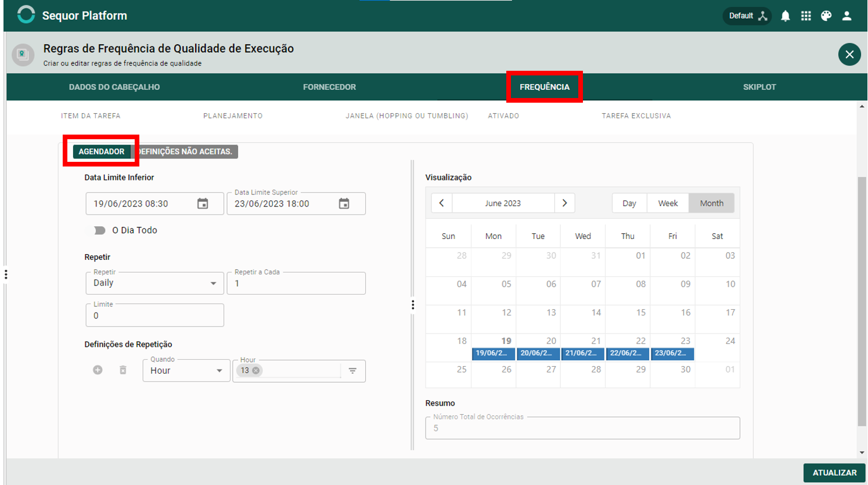Image resolution: width=868 pixels, height=485 pixels.
Task: Click the left sidebar handle dots
Action: pyautogui.click(x=6, y=274)
